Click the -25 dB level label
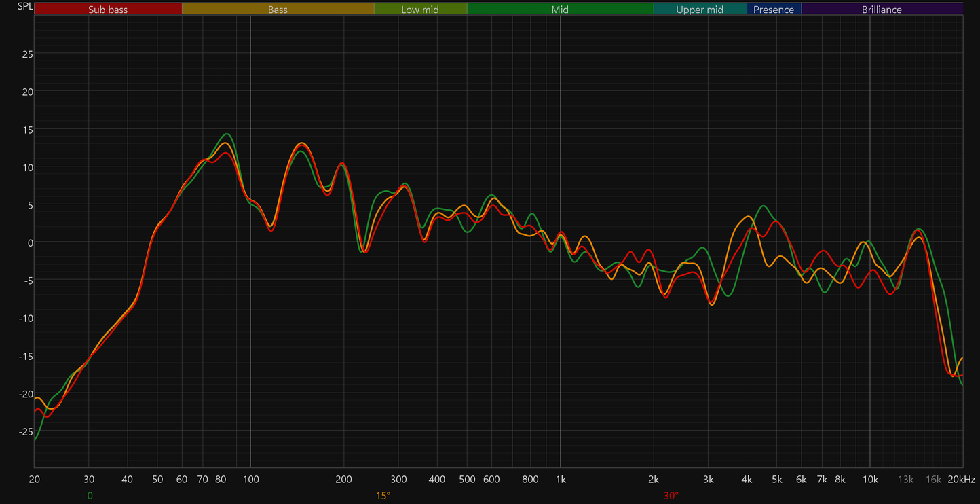The height and width of the screenshot is (504, 980). click(26, 431)
